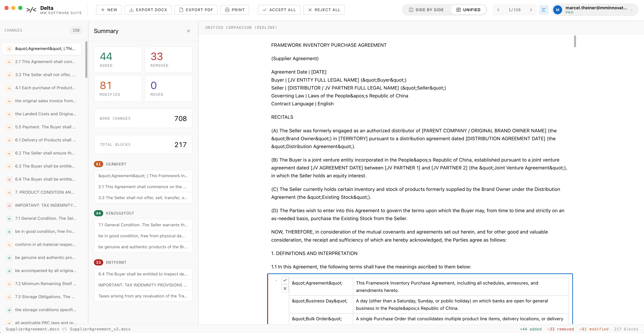644x333 pixels.
Task: Reject all changes
Action: click(324, 10)
